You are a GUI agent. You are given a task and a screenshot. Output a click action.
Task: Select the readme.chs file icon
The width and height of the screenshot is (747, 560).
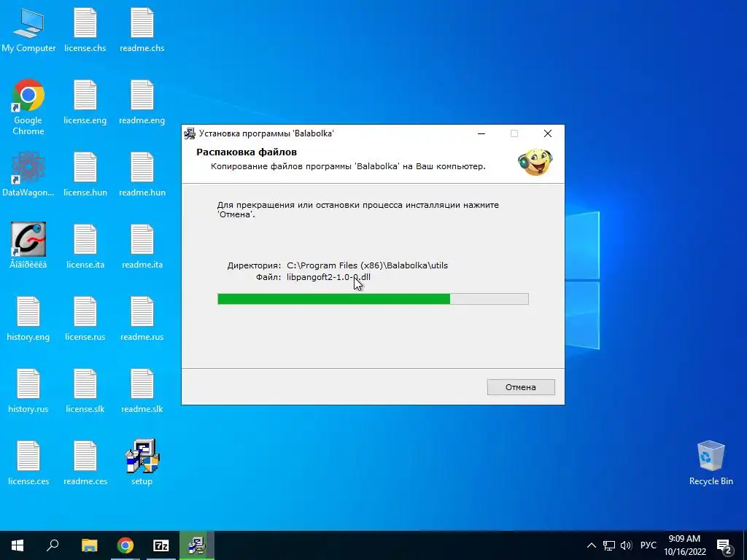pos(142,30)
